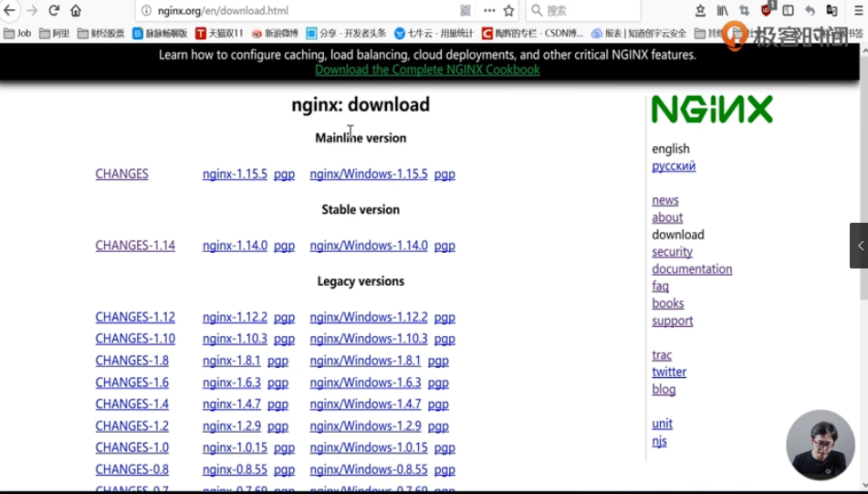Open the security sidebar link

(x=672, y=251)
